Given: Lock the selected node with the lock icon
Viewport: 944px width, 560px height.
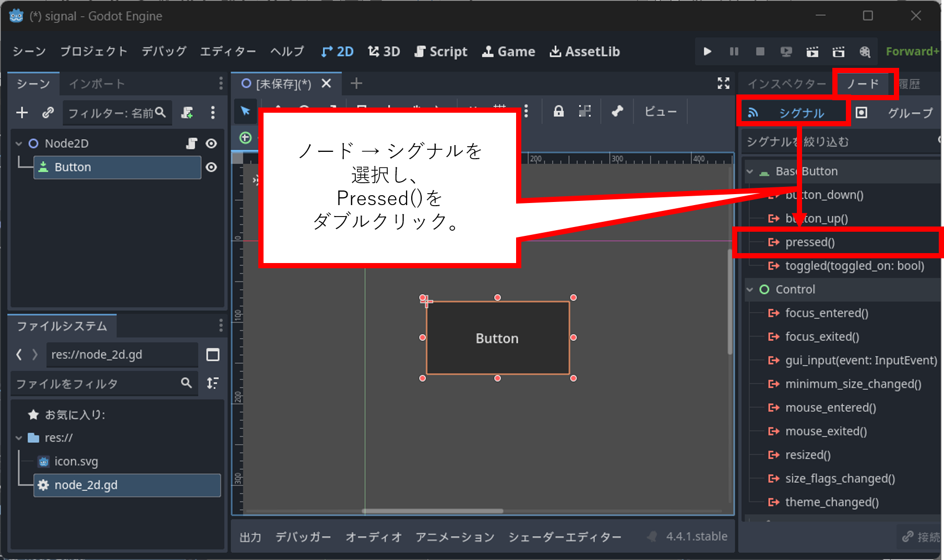Looking at the screenshot, I should [558, 111].
